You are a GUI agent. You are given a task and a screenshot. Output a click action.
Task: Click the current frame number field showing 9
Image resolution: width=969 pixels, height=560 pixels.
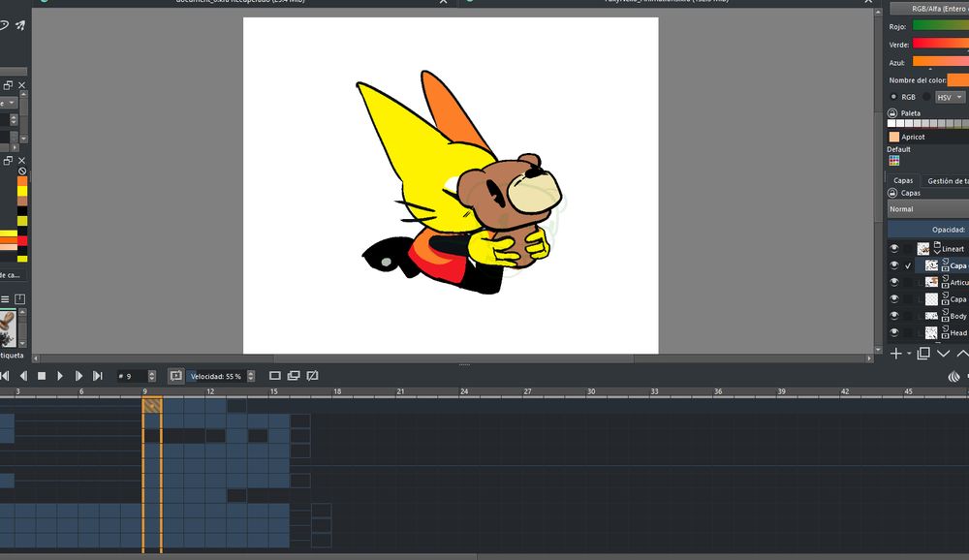pyautogui.click(x=132, y=376)
